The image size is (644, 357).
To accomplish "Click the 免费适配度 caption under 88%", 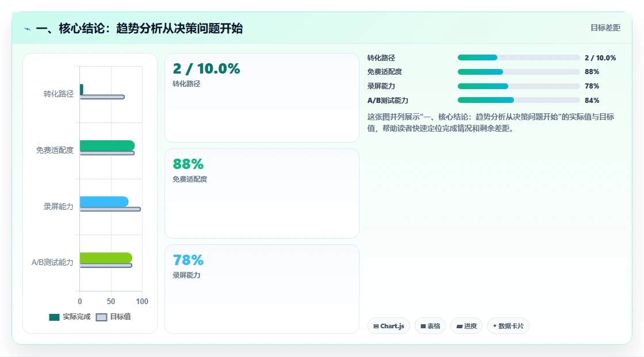I will tap(190, 179).
